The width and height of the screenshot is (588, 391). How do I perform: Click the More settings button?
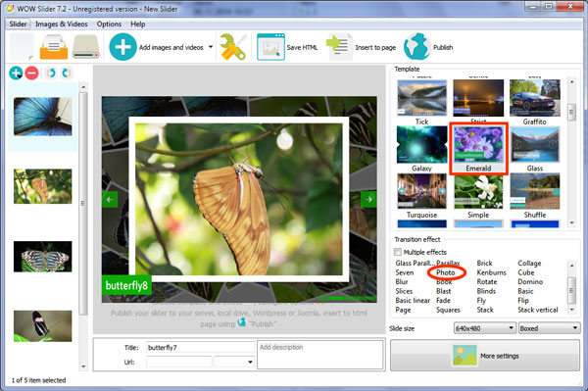[x=485, y=356]
